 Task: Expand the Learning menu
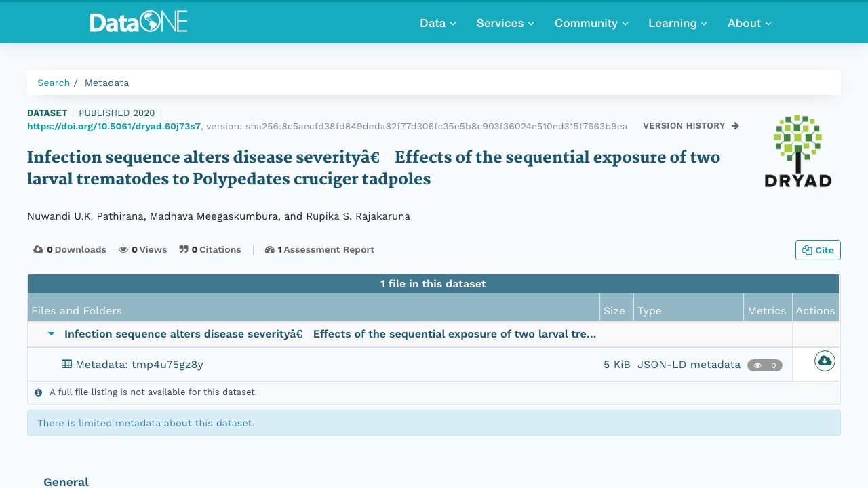[x=677, y=23]
